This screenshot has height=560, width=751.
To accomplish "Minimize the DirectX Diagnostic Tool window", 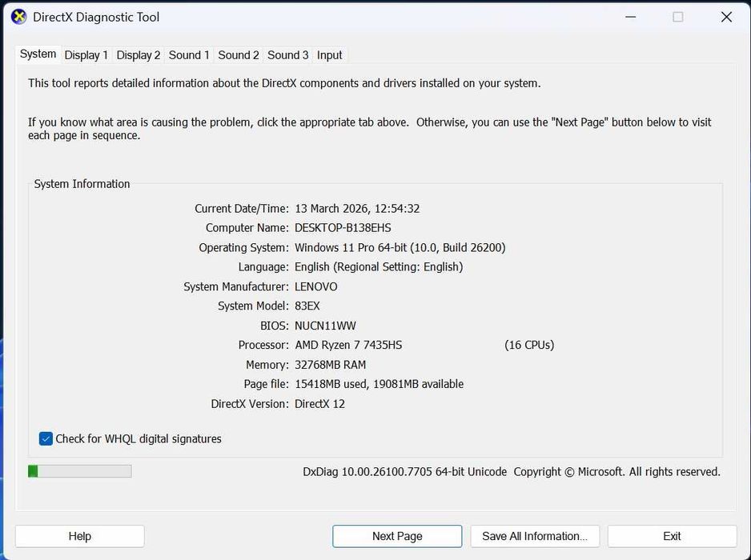I will (631, 18).
